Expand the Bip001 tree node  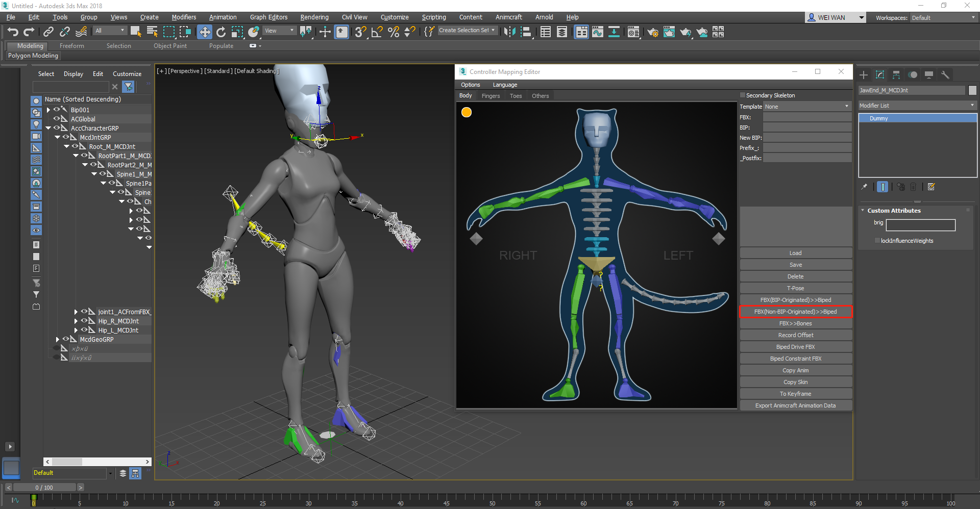(48, 110)
